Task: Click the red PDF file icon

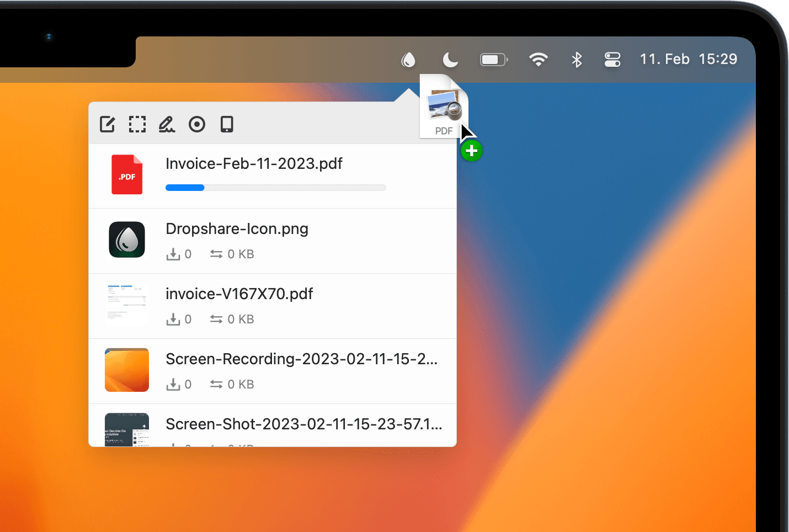Action: (127, 175)
